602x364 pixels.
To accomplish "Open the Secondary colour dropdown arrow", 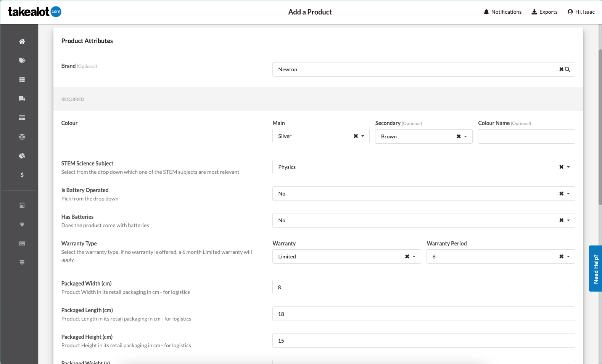I will [x=465, y=136].
